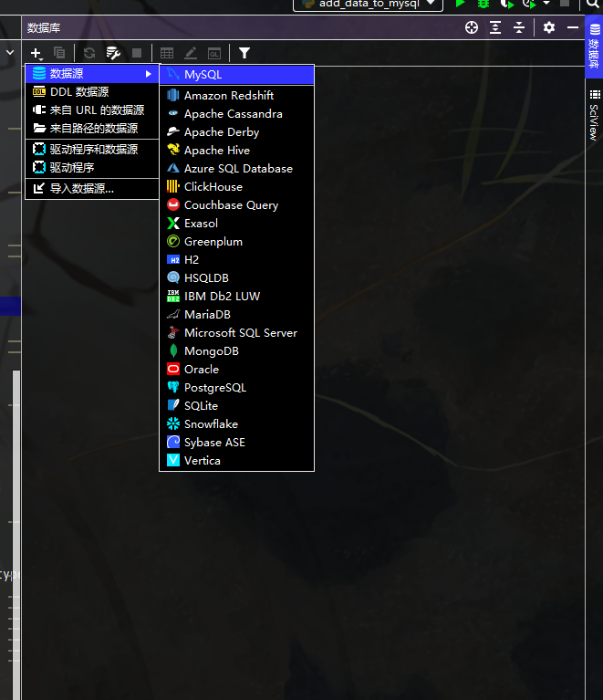Select MariaDB data source
The width and height of the screenshot is (603, 700).
pos(236,315)
